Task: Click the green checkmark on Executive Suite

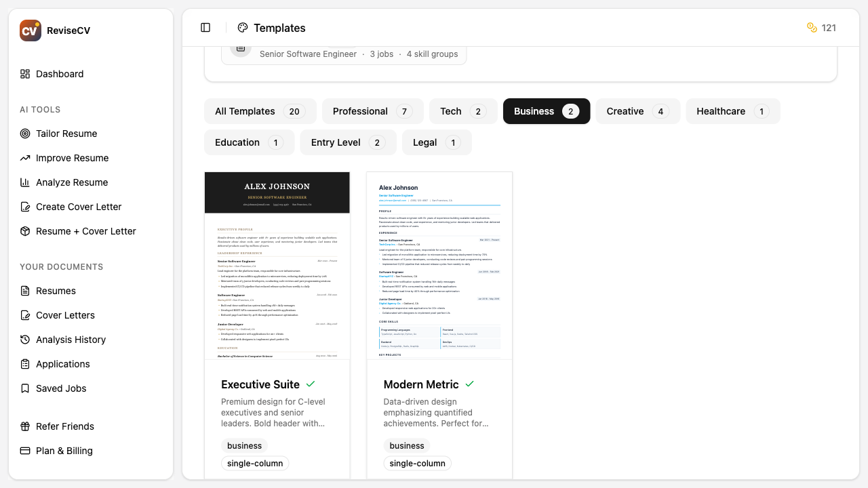Action: (x=311, y=384)
